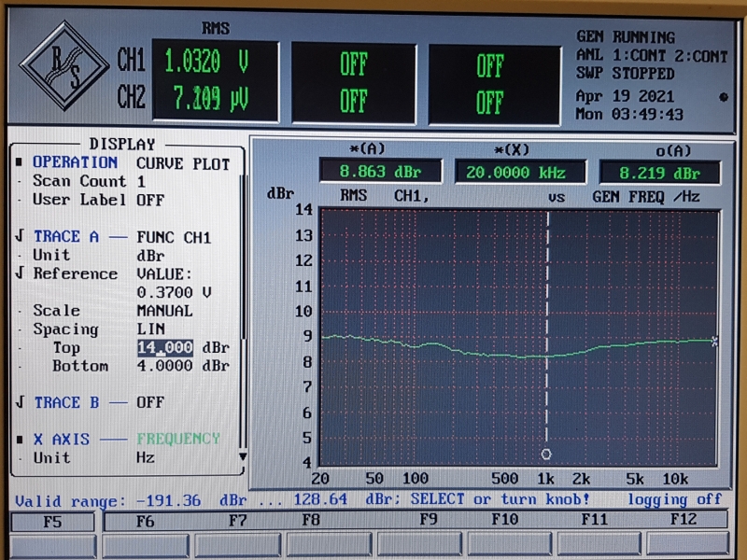Screen dimensions: 747x560
Task: Click the RMS label above readings
Action: (216, 29)
